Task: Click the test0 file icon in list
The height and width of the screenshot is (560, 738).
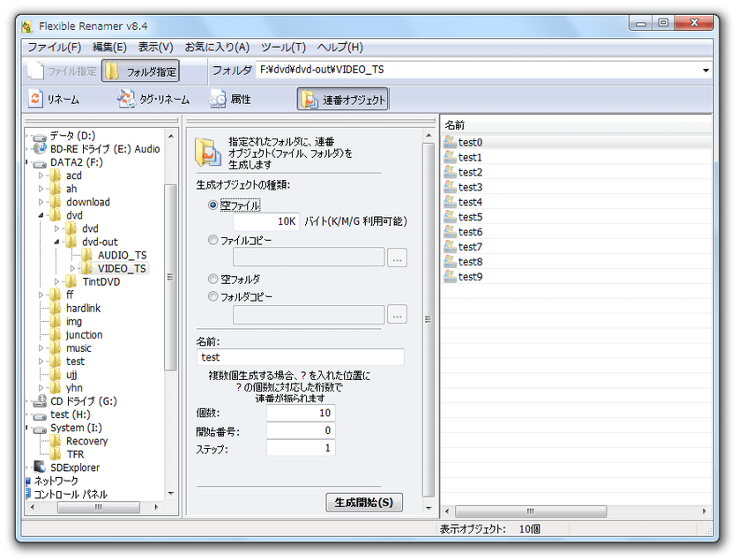Action: pos(450,142)
